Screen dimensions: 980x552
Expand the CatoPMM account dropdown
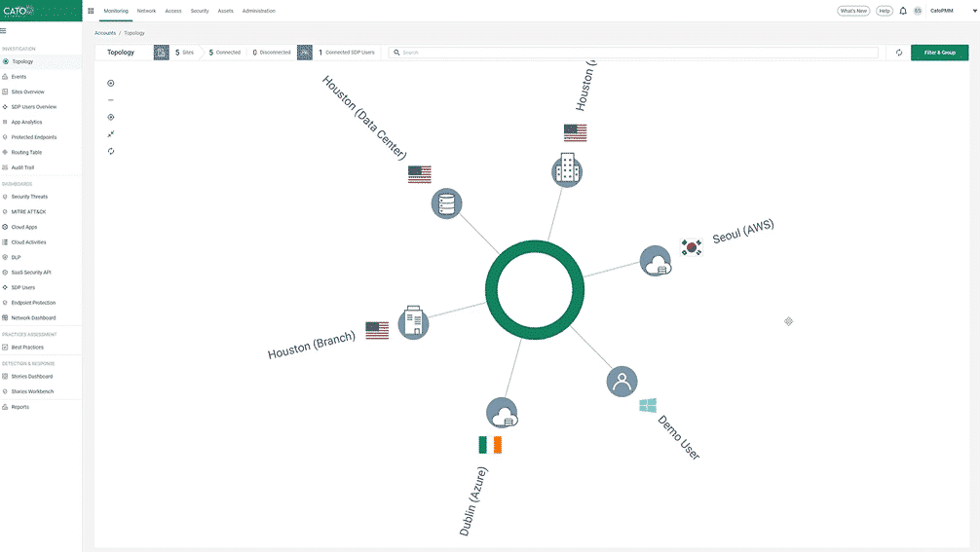coord(973,11)
